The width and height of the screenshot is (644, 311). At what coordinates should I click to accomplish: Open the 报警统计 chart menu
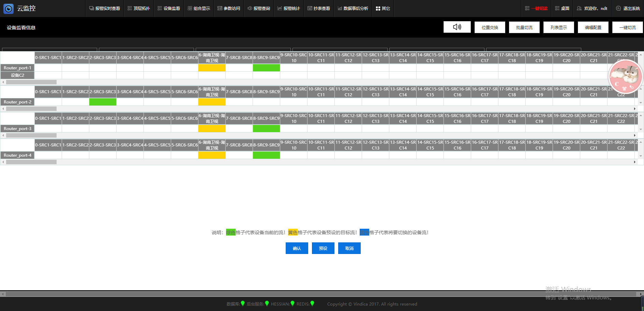click(x=288, y=9)
